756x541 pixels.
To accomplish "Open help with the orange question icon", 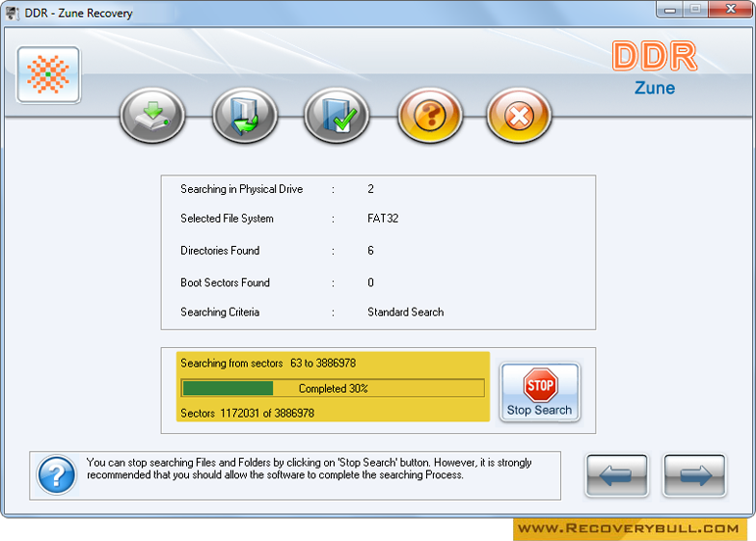I will (x=430, y=116).
